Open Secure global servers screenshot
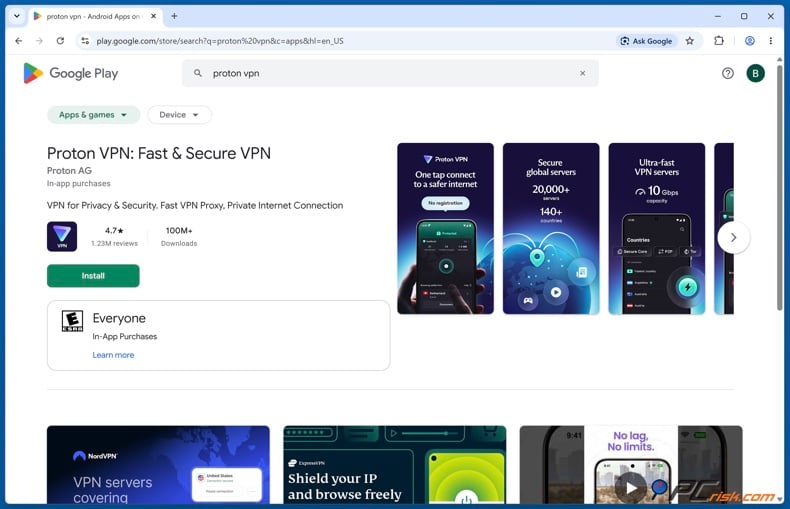The height and width of the screenshot is (509, 790). pos(551,228)
